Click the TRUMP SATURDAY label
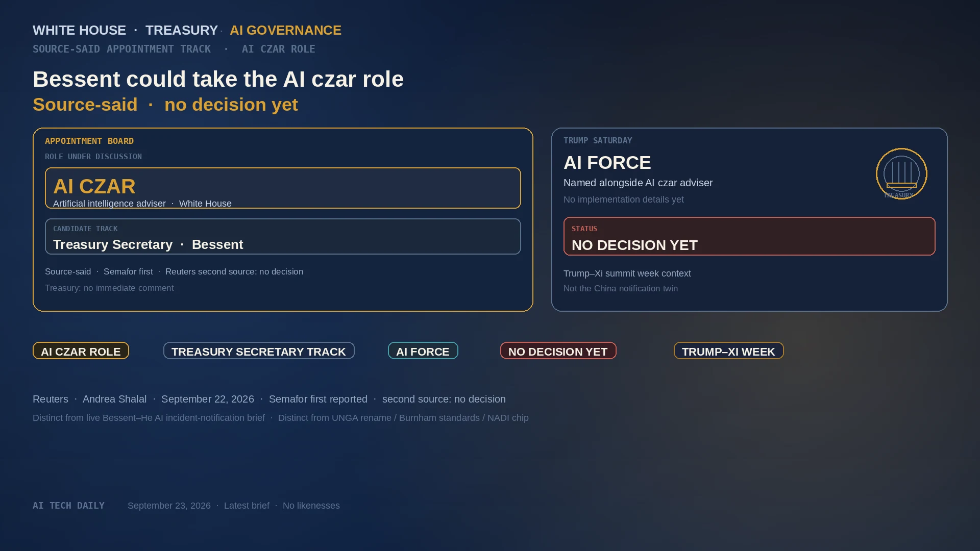 point(598,140)
